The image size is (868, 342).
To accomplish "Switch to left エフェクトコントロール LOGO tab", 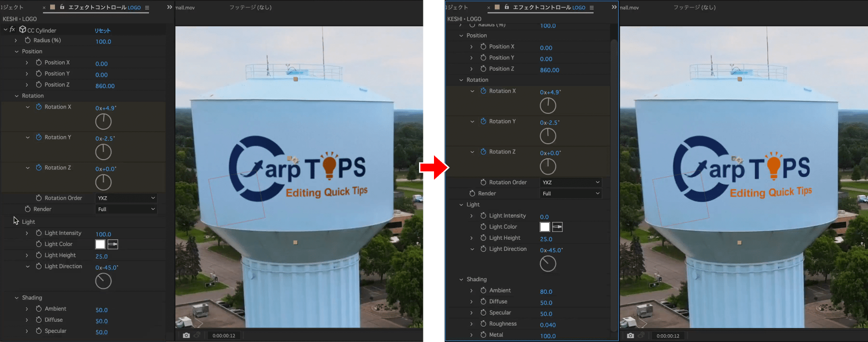I will tap(105, 8).
